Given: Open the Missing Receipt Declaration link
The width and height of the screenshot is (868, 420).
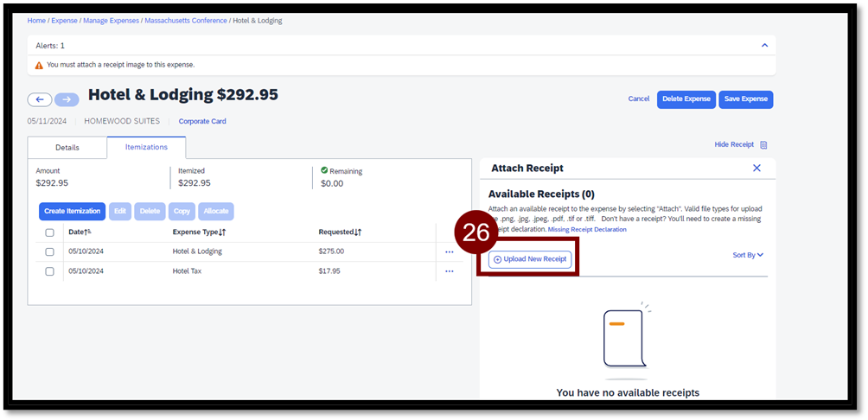Looking at the screenshot, I should (x=587, y=230).
